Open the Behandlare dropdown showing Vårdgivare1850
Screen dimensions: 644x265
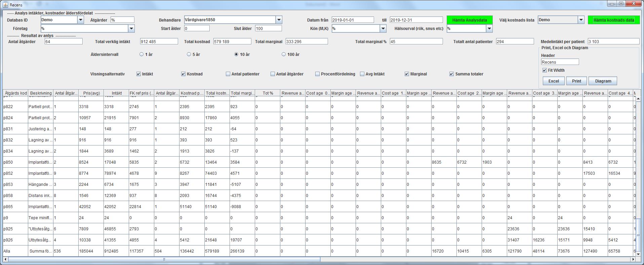tap(279, 20)
